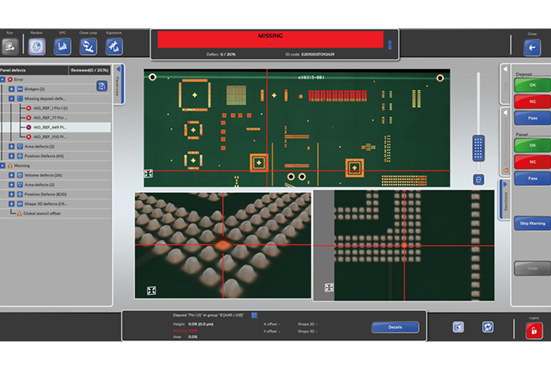
Task: Collapse the Missing deposit defects node
Action: [12, 98]
